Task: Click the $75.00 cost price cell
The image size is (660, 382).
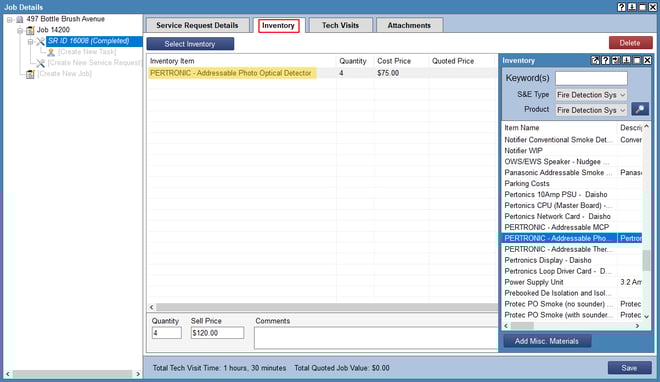Action: click(x=388, y=73)
